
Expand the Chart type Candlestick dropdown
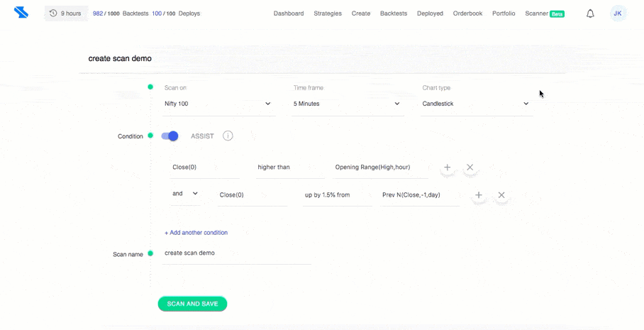(x=477, y=104)
